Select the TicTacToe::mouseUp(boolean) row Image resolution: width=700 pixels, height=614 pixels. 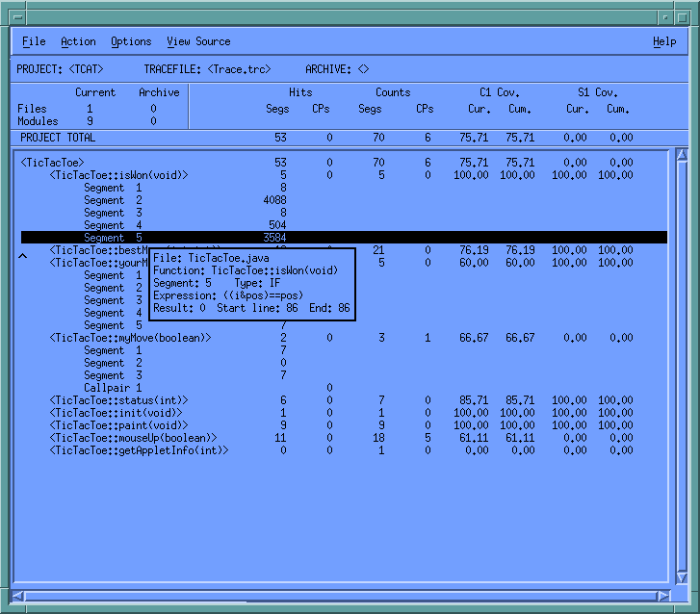pos(344,438)
